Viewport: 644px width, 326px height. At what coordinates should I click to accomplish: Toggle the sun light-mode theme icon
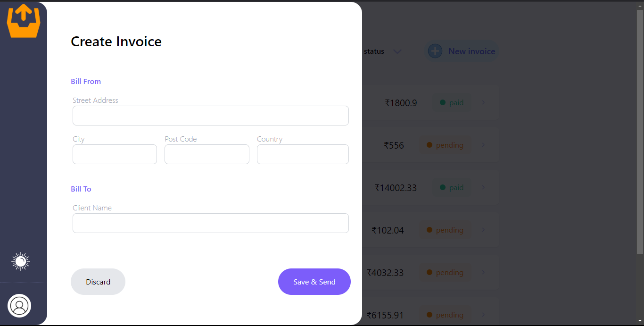coord(21,261)
